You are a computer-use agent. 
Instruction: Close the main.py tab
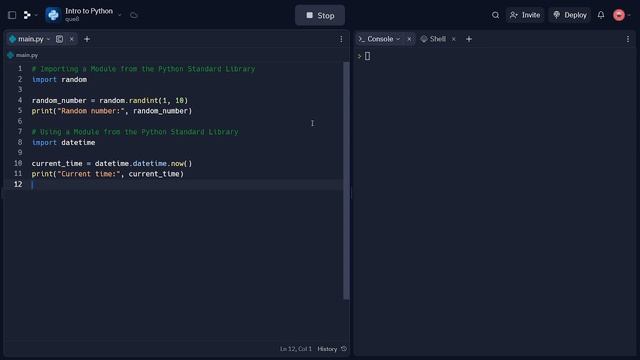point(71,39)
